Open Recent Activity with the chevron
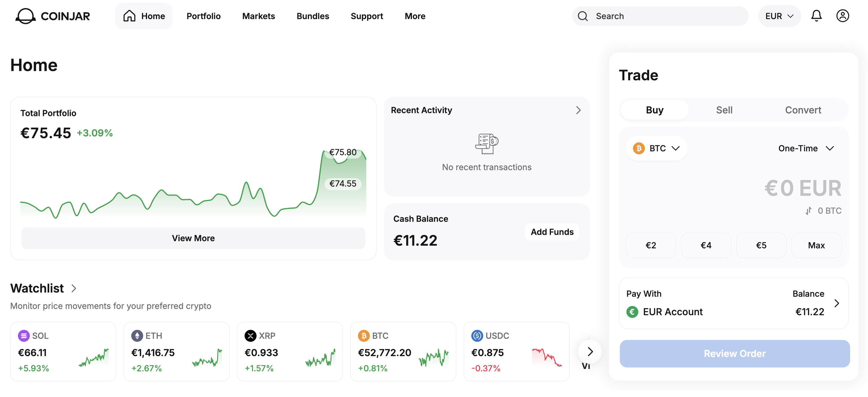 tap(578, 110)
